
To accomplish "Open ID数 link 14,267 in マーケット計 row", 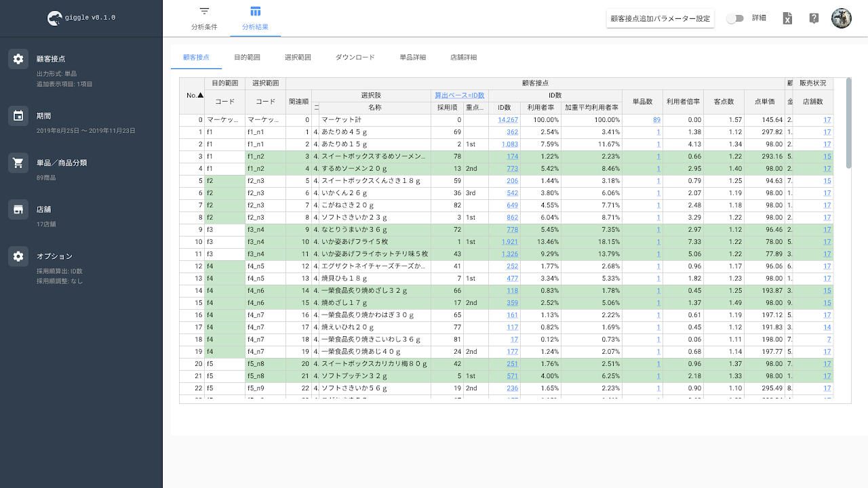I will click(508, 120).
